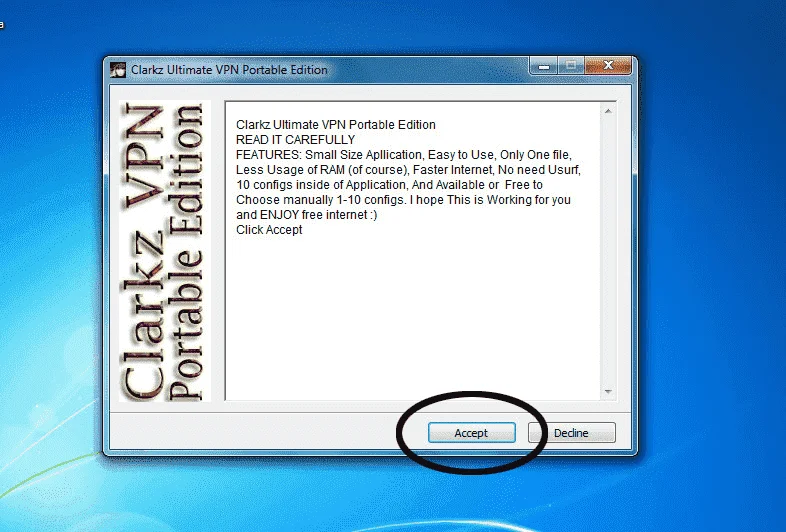Viewport: 786px width, 532px height.
Task: Minimize the Clarkz VPN window
Action: [544, 66]
